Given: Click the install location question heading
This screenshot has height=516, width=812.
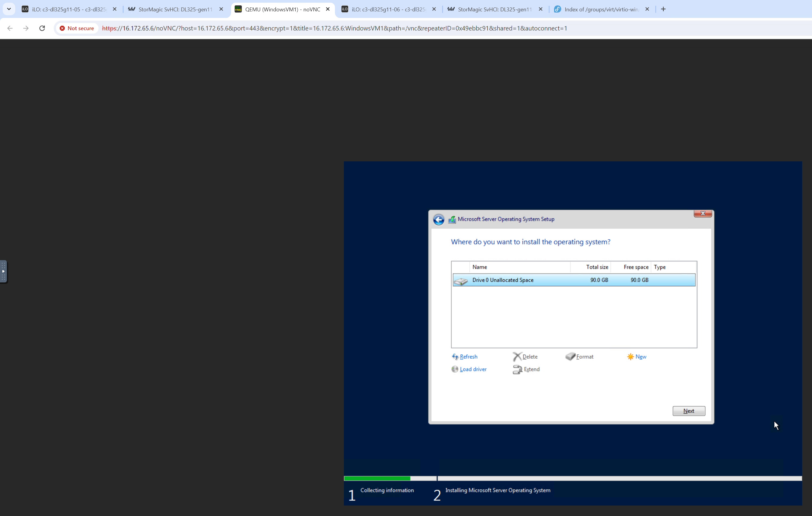Looking at the screenshot, I should pyautogui.click(x=530, y=242).
